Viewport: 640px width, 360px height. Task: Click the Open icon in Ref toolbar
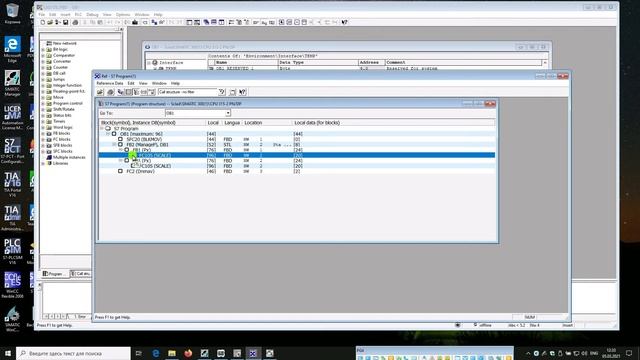100,92
